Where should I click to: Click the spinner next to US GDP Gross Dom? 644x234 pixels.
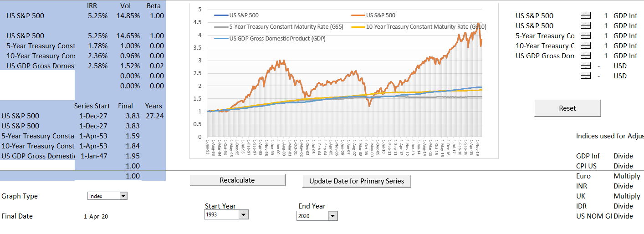click(586, 56)
